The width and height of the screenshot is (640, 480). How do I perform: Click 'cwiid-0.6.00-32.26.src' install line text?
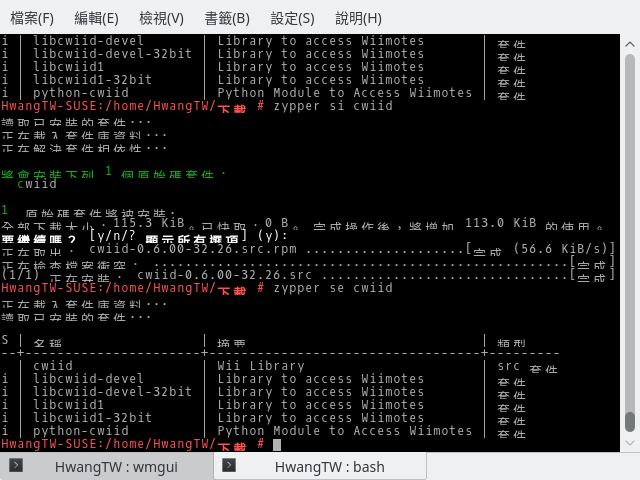[224, 275]
